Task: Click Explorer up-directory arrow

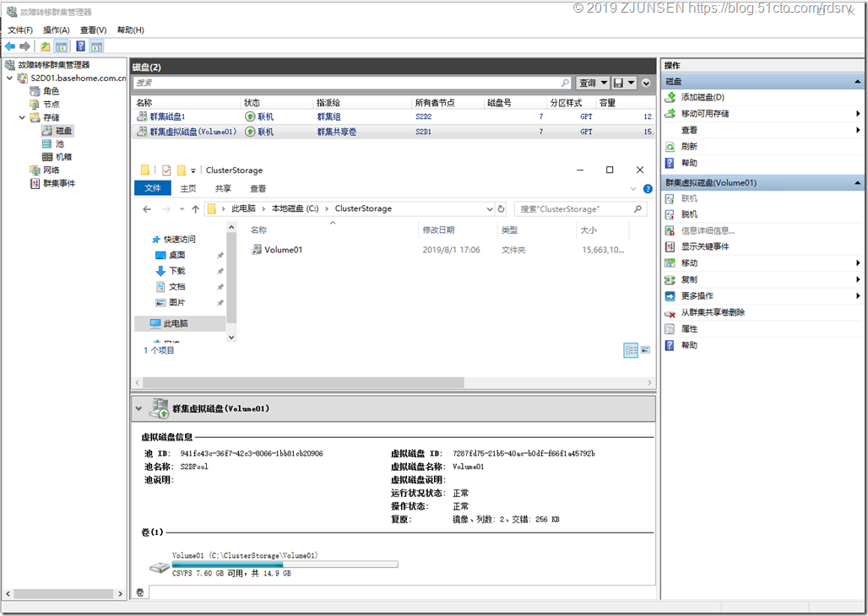Action: point(195,209)
